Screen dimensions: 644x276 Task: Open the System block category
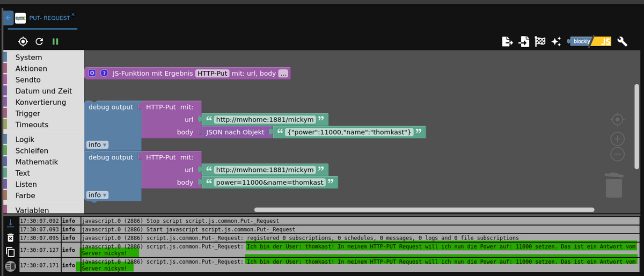point(28,57)
